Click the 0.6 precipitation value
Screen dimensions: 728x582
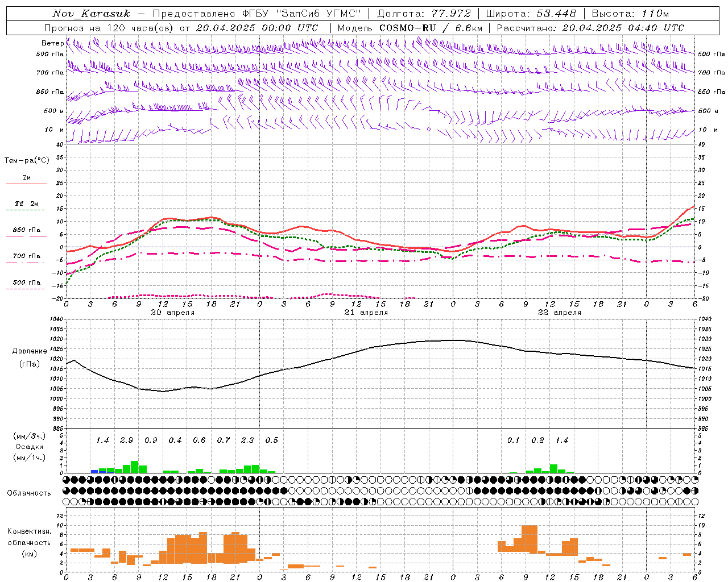click(199, 440)
